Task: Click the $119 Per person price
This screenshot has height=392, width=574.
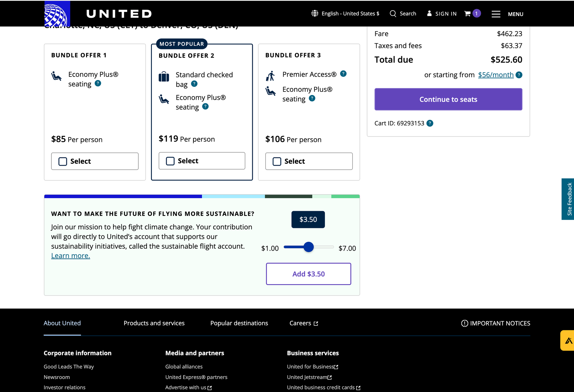Action: (x=187, y=139)
